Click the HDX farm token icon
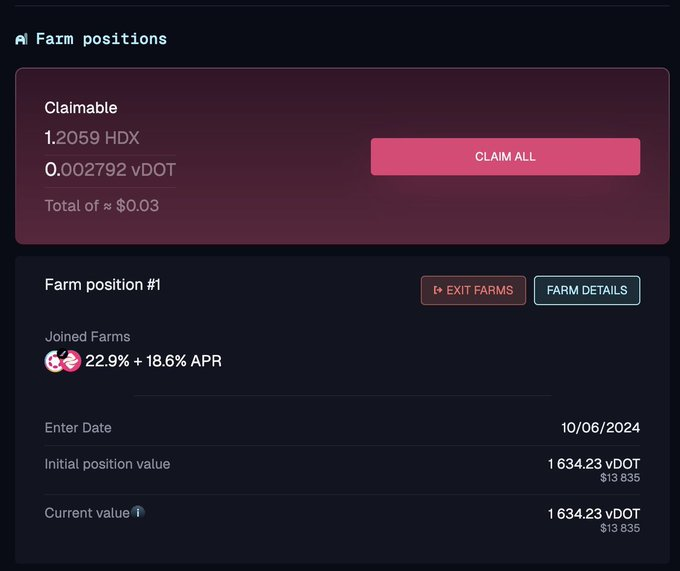The height and width of the screenshot is (571, 680). click(71, 361)
